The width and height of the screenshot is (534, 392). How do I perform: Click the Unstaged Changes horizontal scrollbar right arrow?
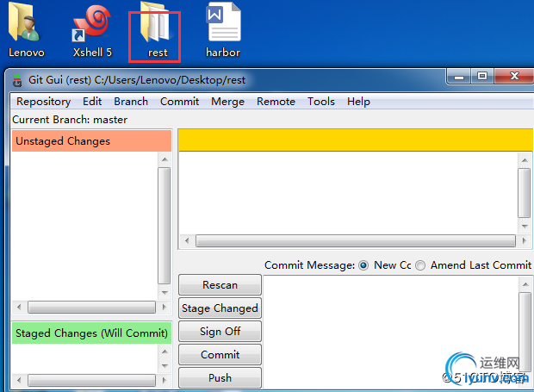(x=165, y=308)
